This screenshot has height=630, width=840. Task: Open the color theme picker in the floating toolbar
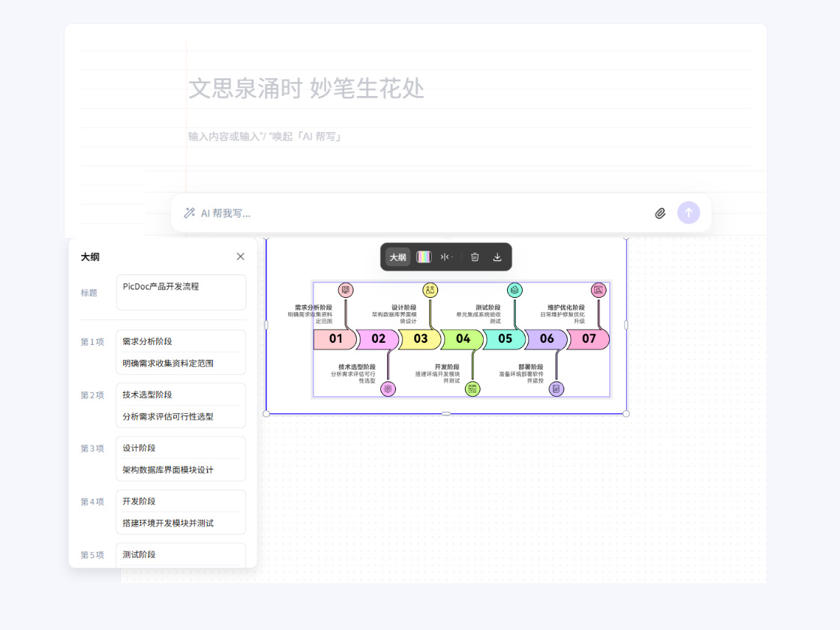pos(424,256)
